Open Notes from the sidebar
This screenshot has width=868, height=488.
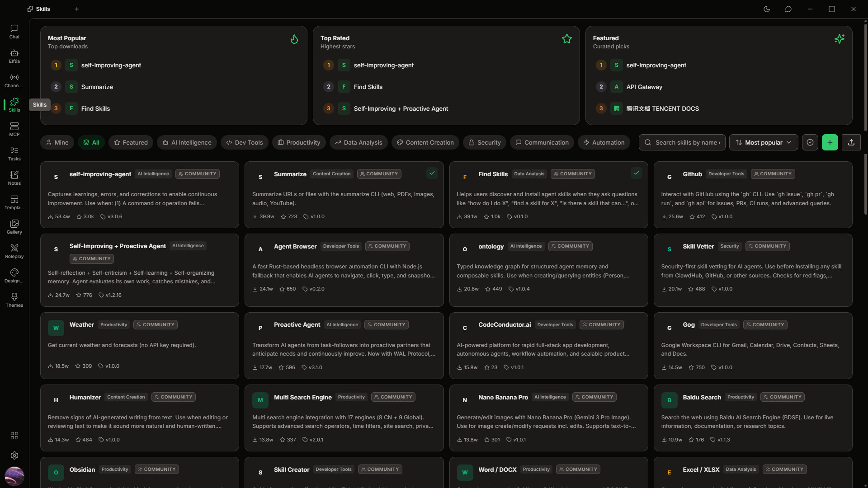14,178
